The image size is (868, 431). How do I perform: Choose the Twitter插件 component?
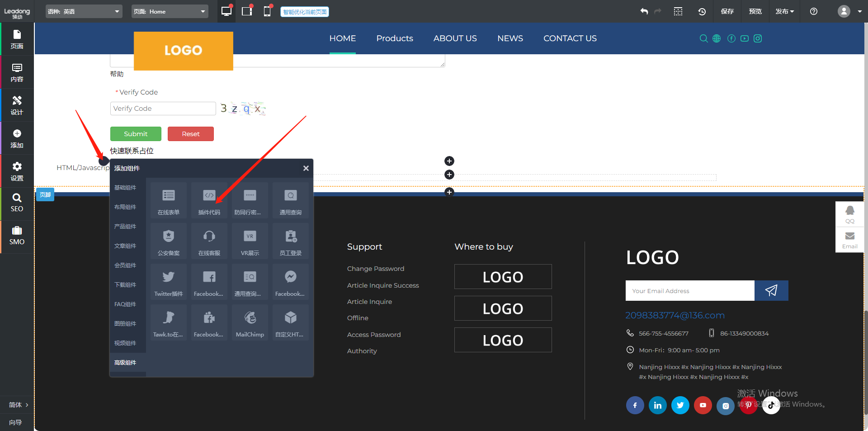pyautogui.click(x=168, y=282)
